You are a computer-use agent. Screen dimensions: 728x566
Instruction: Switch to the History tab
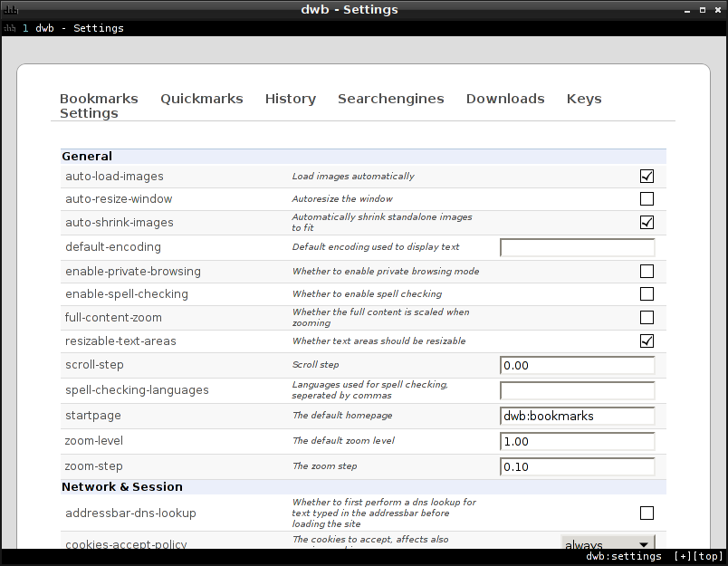(x=290, y=98)
